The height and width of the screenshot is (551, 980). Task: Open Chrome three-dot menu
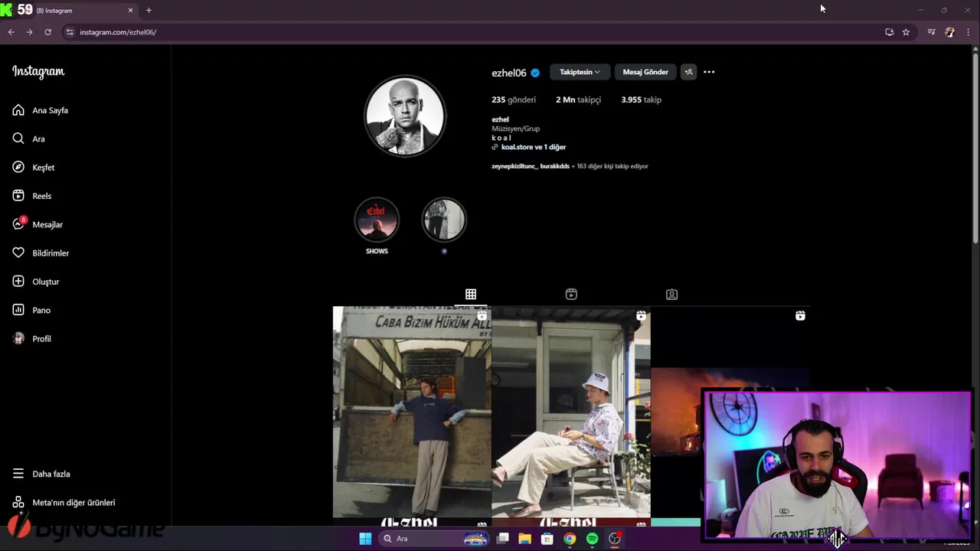pos(968,32)
